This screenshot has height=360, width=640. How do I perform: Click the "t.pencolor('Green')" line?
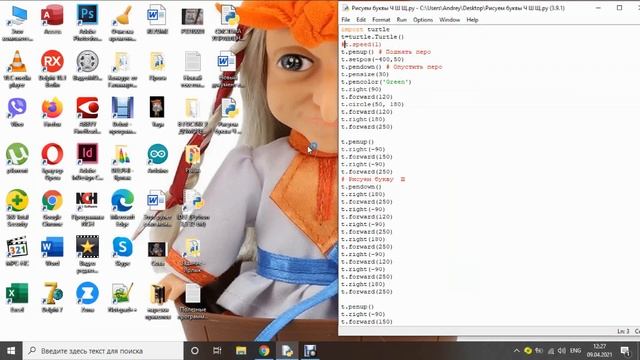click(376, 82)
